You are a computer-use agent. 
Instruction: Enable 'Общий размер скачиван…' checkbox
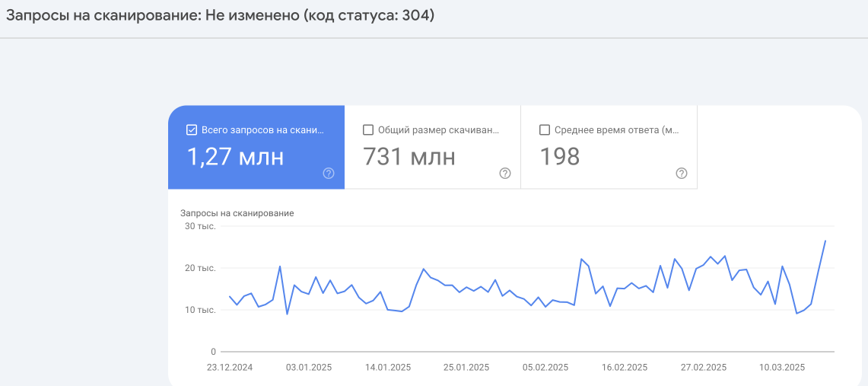[x=367, y=130]
